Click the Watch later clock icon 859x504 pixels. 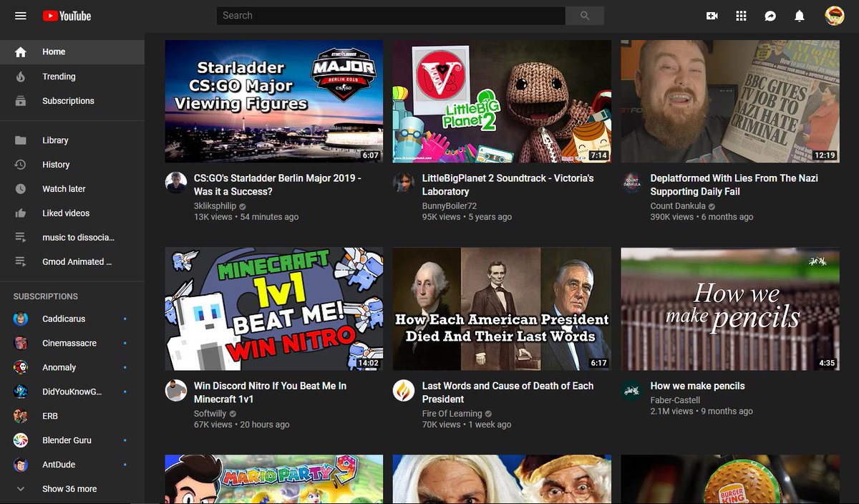[21, 189]
